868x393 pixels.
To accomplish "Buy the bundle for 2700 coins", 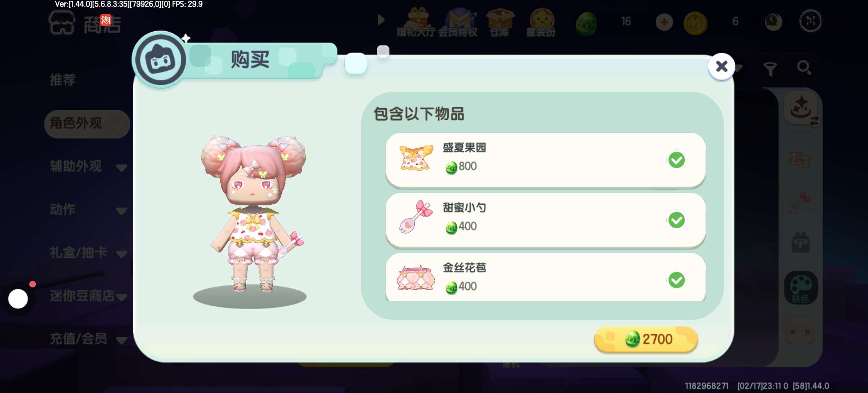I will pyautogui.click(x=646, y=339).
